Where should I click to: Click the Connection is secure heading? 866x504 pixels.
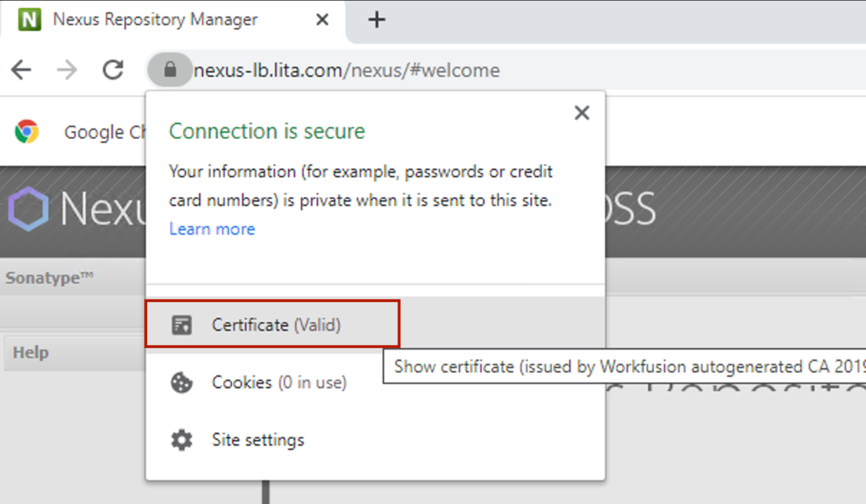[x=267, y=131]
